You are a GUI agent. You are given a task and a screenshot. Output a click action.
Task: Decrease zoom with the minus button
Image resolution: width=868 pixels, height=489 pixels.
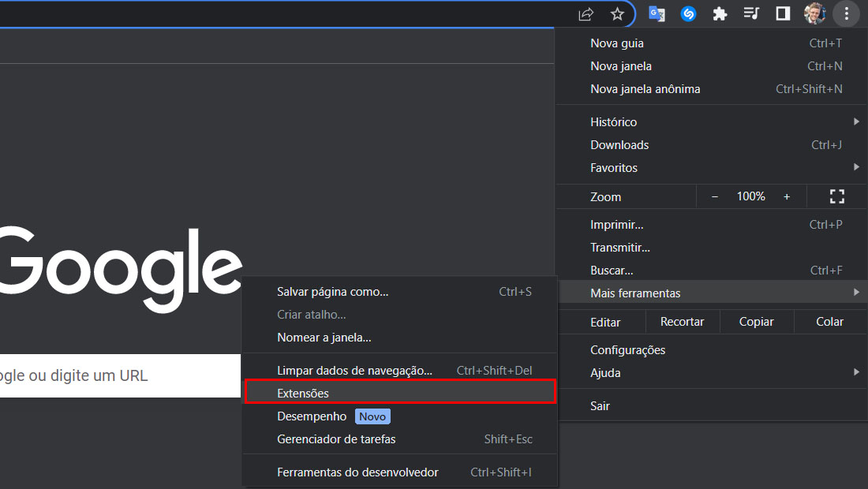[x=715, y=197]
